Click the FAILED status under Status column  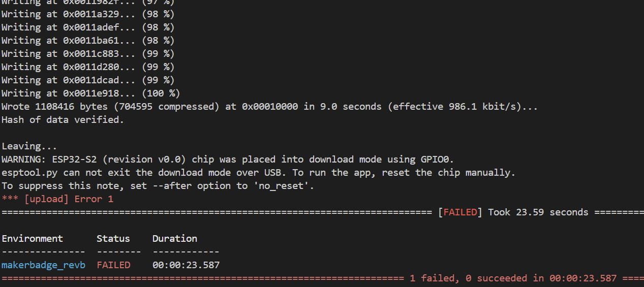coord(113,265)
